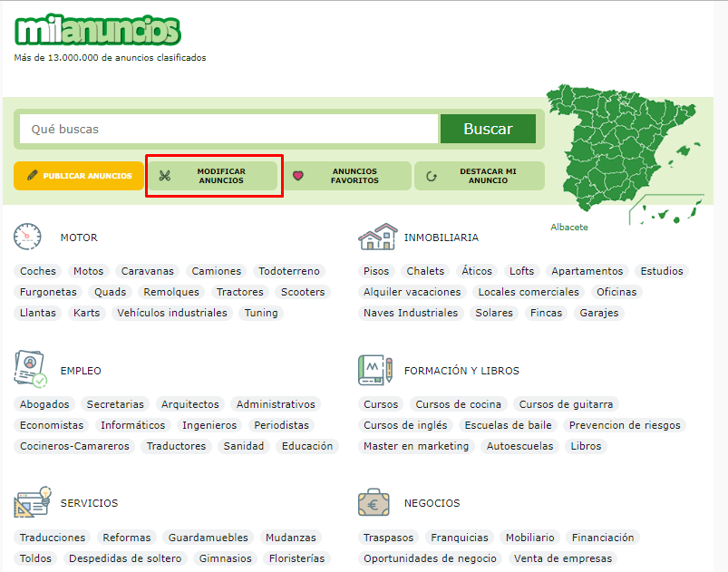Viewport: 728px width, 572px height.
Task: Click the heart icon on Anuncios Favoritos
Action: (298, 176)
